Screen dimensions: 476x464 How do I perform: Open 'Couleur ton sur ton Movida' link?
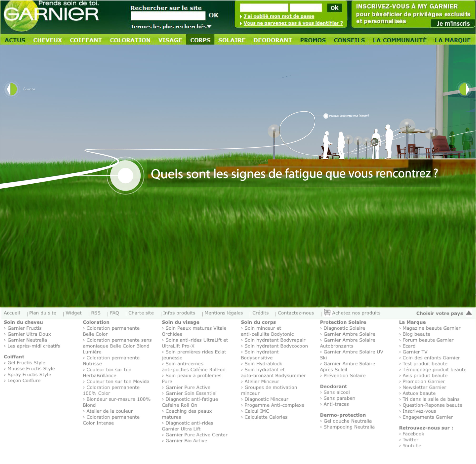click(118, 381)
